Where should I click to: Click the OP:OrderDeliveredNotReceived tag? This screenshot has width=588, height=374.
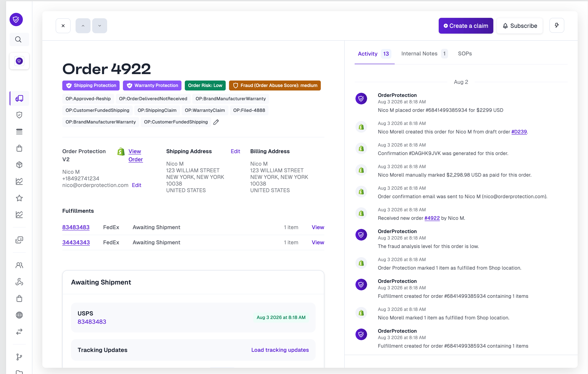[153, 99]
